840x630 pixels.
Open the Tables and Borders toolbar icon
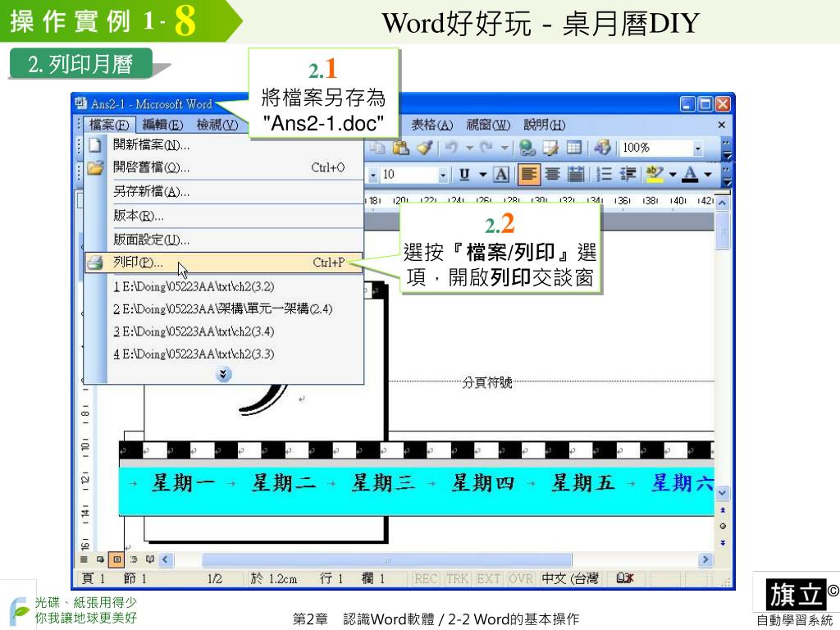point(550,147)
